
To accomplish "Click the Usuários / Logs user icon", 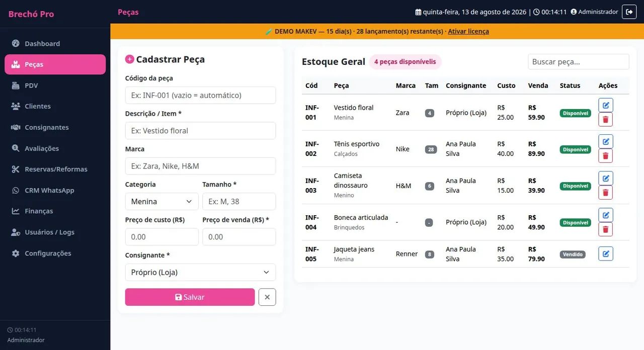I will point(16,232).
